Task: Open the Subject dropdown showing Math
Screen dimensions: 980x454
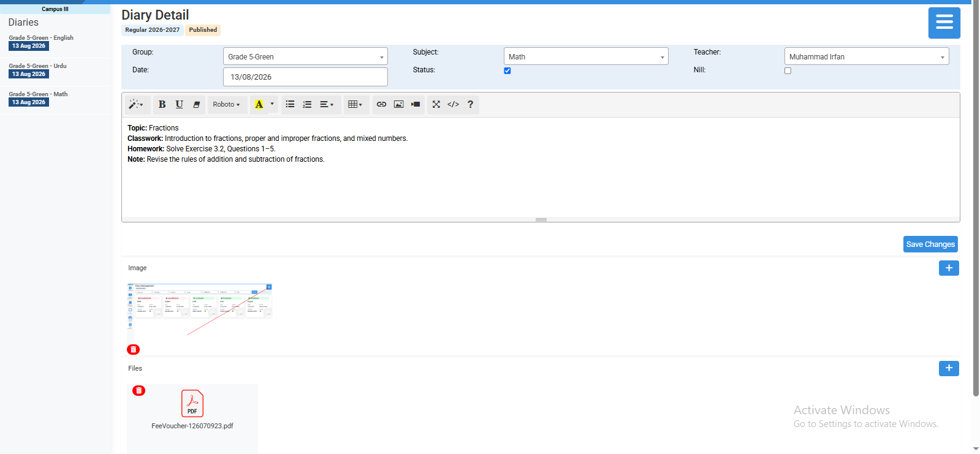Action: [x=586, y=56]
